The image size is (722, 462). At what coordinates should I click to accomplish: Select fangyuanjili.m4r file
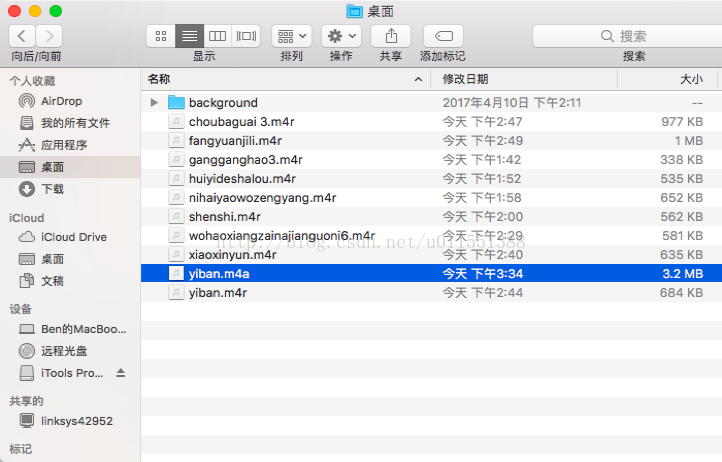coord(431,140)
